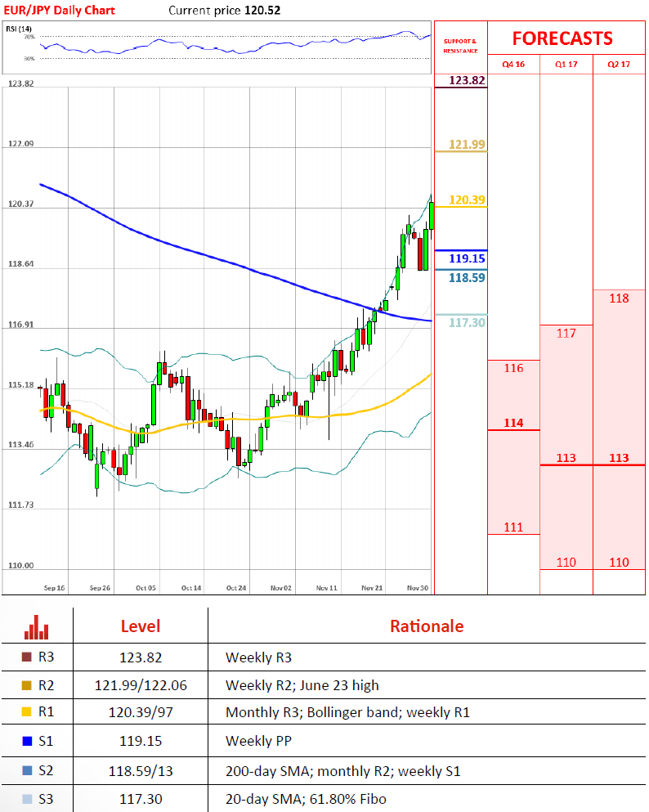Click the 'Rationale' table column header
This screenshot has width=649, height=812.
click(427, 626)
